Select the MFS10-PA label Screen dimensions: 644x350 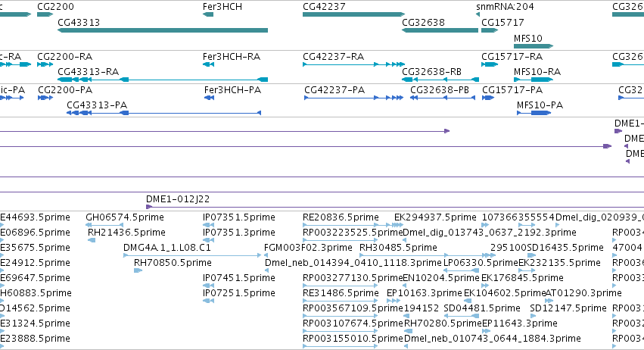coord(540,105)
